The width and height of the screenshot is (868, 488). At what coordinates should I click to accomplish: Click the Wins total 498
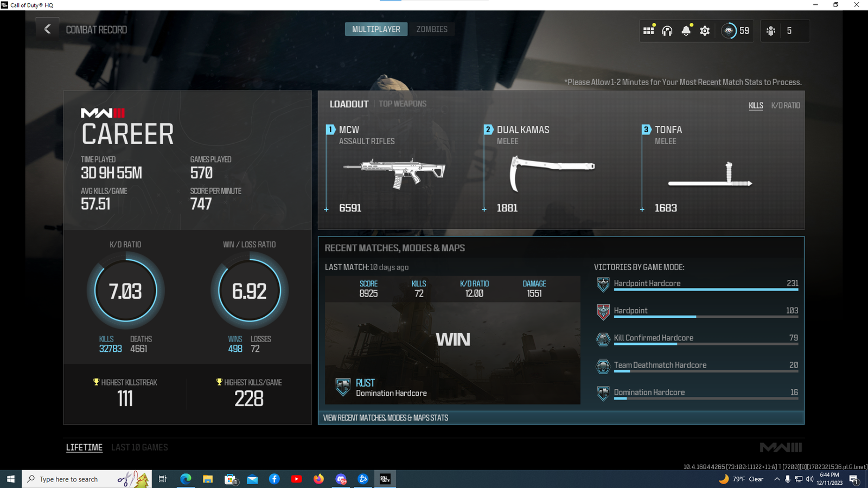point(235,349)
